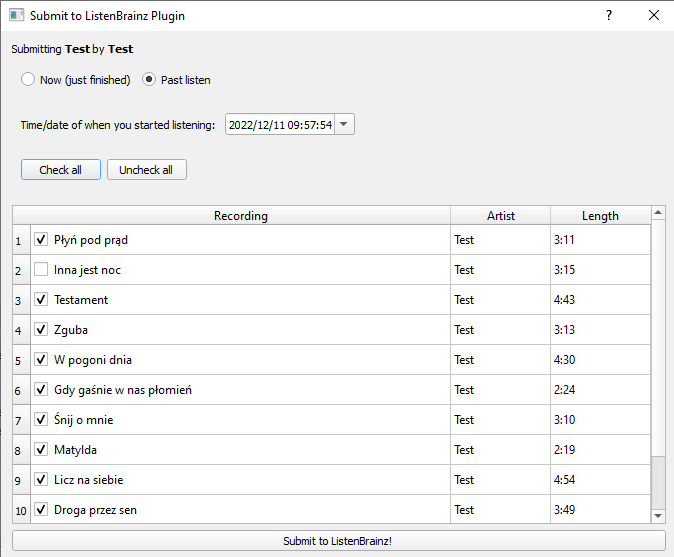Select row header number 5

tap(21, 360)
